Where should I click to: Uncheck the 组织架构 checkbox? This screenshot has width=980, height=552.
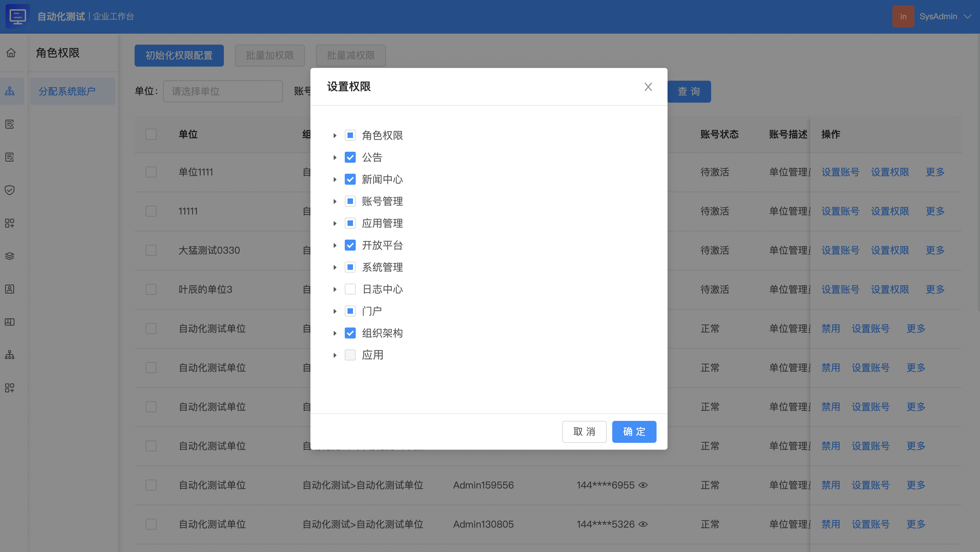coord(350,333)
